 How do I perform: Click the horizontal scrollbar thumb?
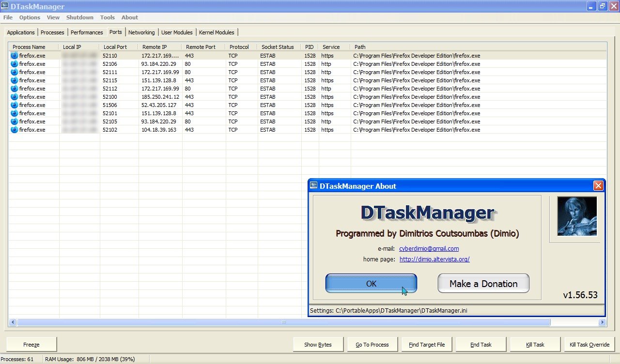coord(284,322)
